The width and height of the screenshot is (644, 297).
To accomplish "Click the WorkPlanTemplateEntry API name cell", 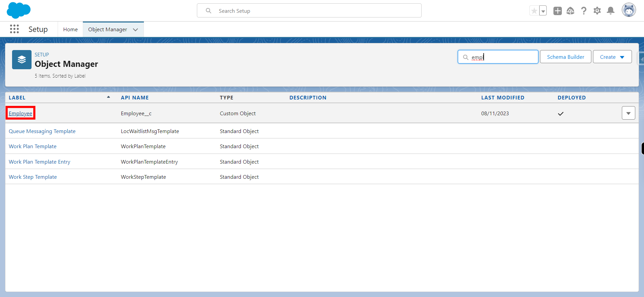I will point(149,162).
